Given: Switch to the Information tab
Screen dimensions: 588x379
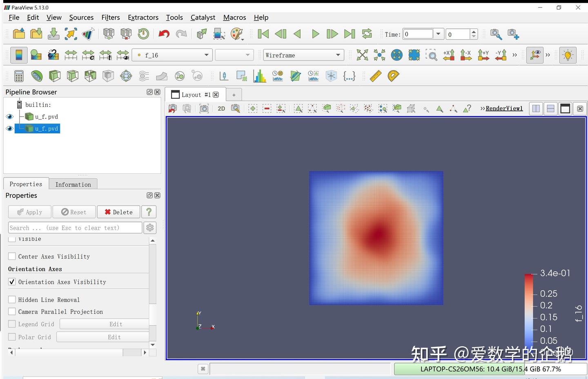Looking at the screenshot, I should coord(73,184).
